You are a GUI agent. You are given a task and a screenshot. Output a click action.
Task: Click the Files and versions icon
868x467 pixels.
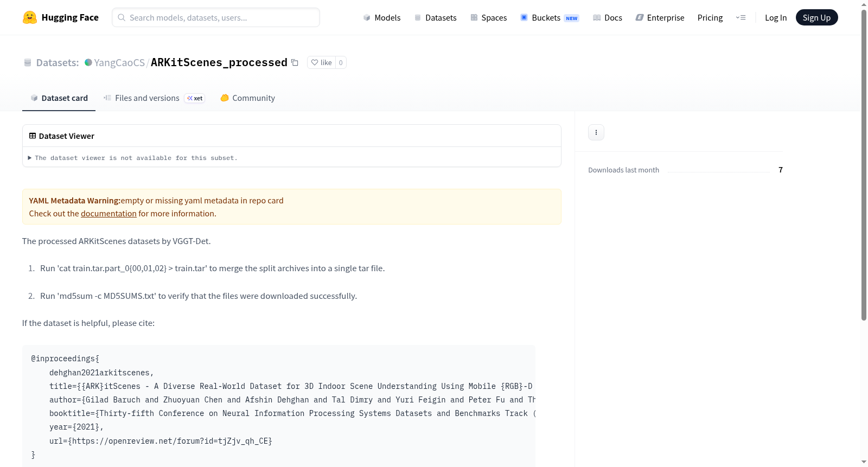tap(107, 98)
